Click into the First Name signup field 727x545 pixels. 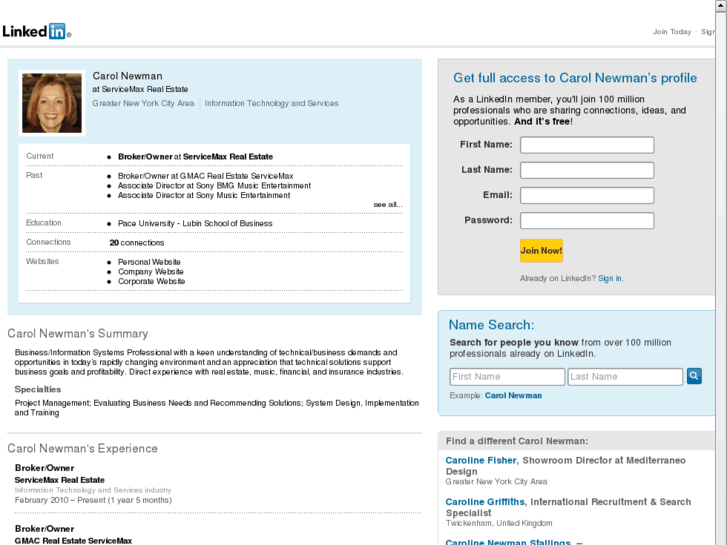coord(587,145)
